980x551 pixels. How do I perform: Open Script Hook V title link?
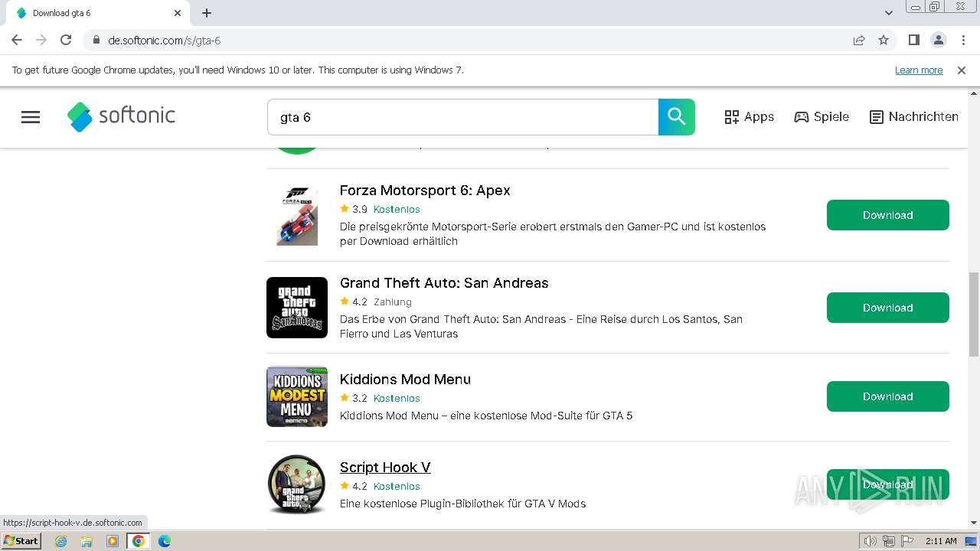385,468
